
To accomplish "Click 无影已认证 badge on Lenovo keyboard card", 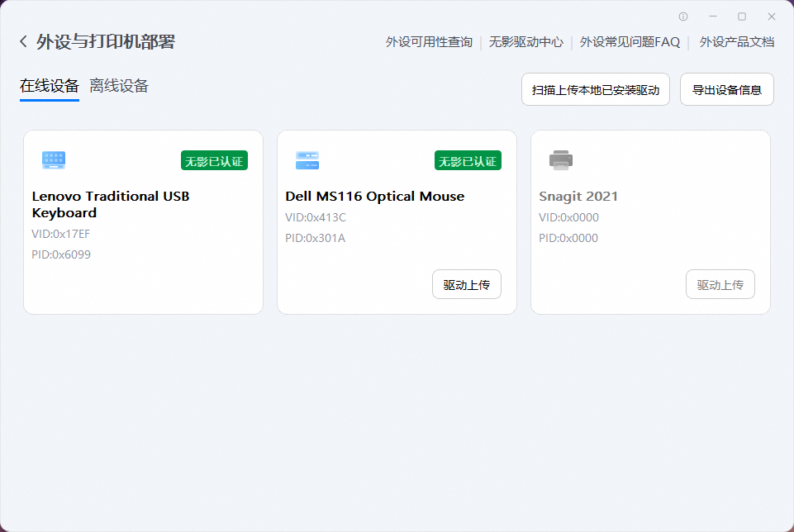I will (x=214, y=160).
